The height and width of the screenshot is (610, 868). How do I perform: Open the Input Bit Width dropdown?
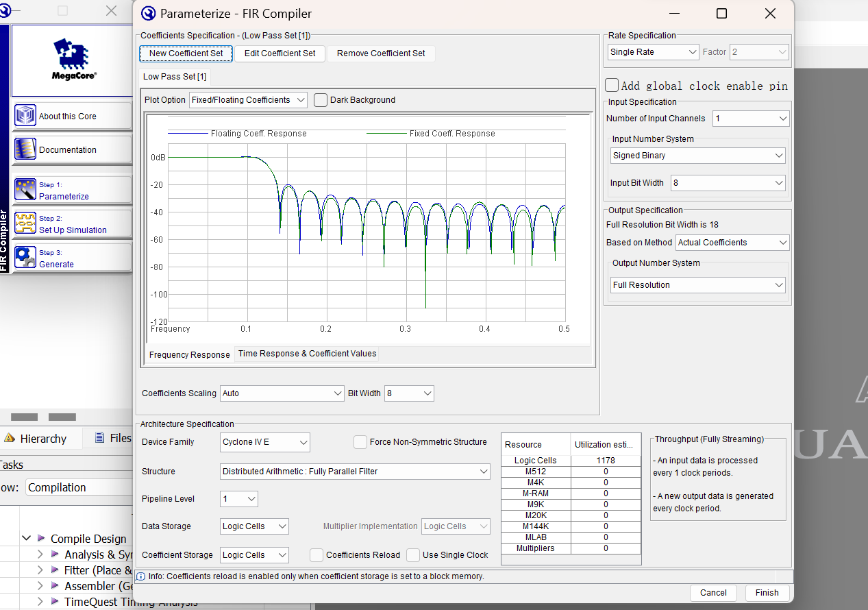click(728, 183)
